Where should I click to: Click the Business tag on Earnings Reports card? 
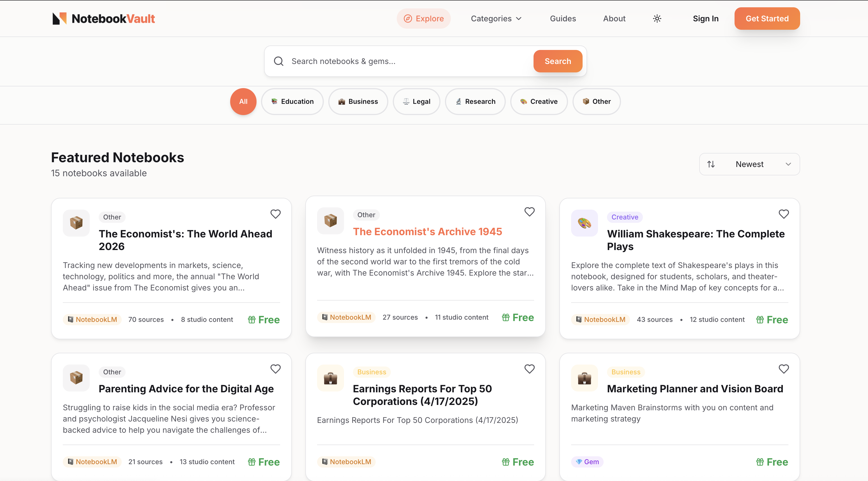coord(371,372)
